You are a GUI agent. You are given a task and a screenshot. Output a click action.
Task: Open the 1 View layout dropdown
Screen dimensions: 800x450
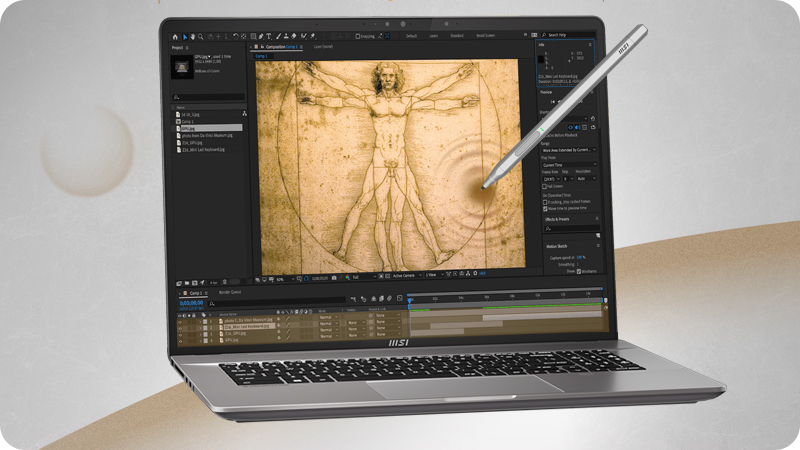point(435,275)
